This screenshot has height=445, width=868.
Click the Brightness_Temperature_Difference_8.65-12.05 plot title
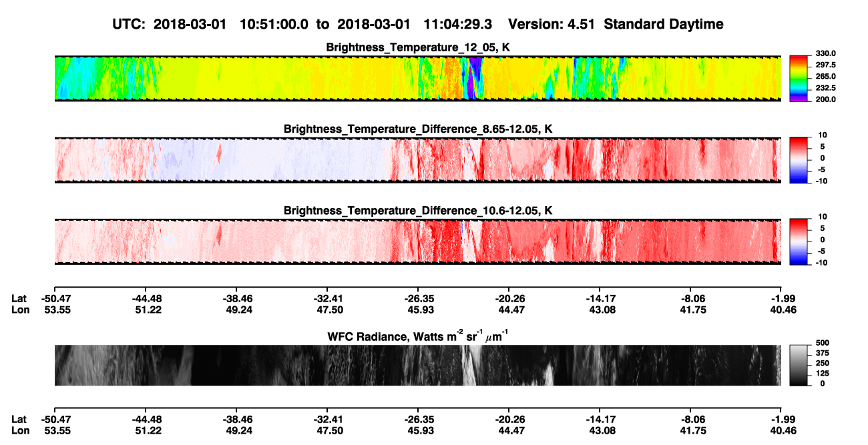pyautogui.click(x=418, y=129)
